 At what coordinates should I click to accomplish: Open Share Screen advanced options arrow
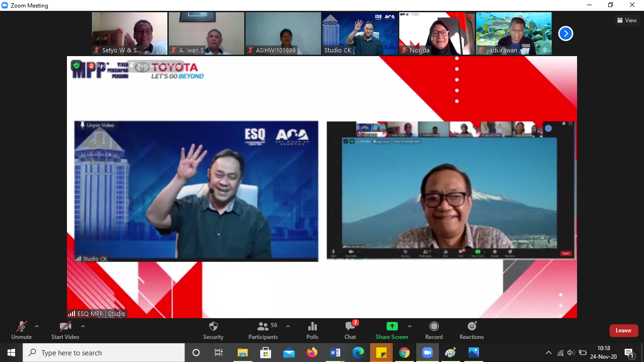coord(410,326)
